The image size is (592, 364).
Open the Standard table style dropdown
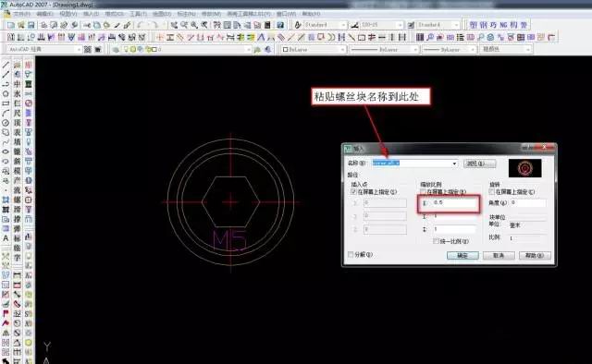456,25
